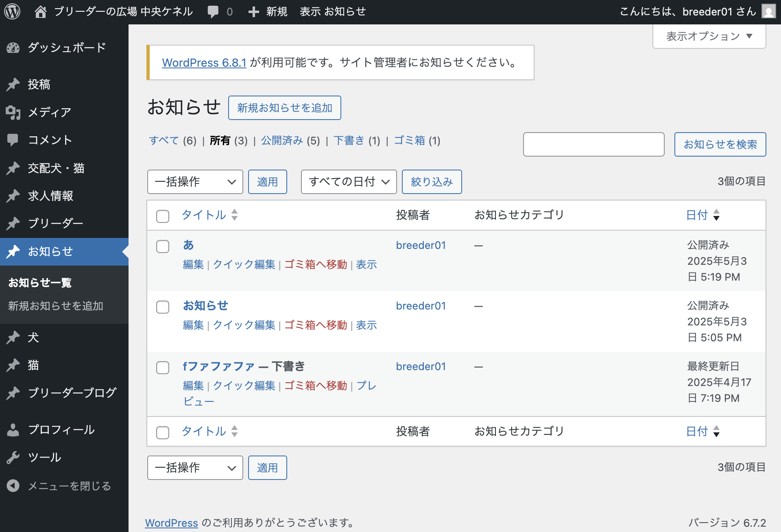
Task: Click the プロフィール person icon
Action: [x=13, y=430]
